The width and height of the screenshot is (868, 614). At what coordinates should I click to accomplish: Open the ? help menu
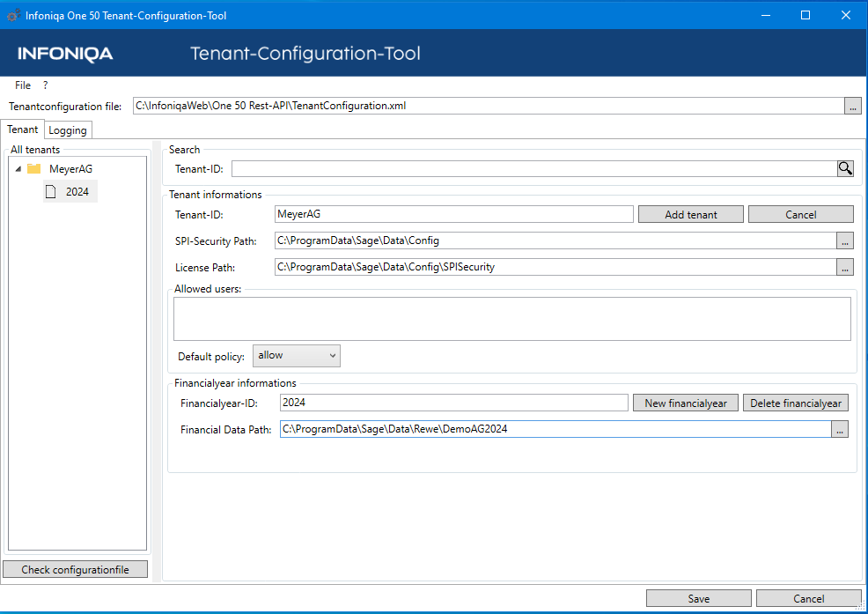pyautogui.click(x=46, y=85)
